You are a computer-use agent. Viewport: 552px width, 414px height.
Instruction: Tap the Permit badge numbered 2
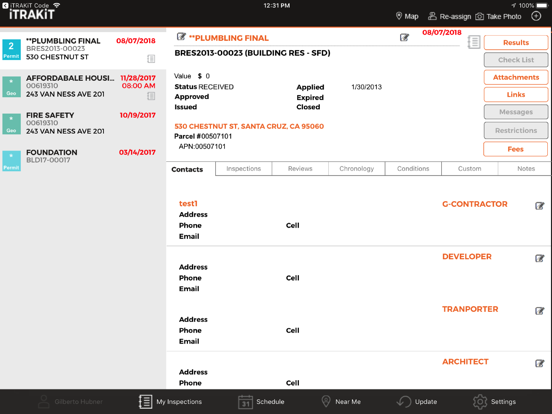(11, 50)
